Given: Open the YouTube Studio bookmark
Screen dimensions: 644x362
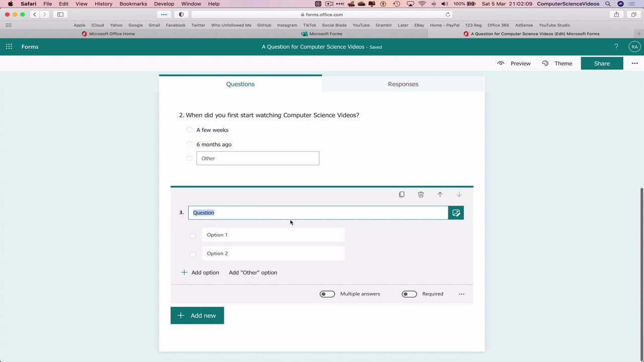Looking at the screenshot, I should coord(554,25).
